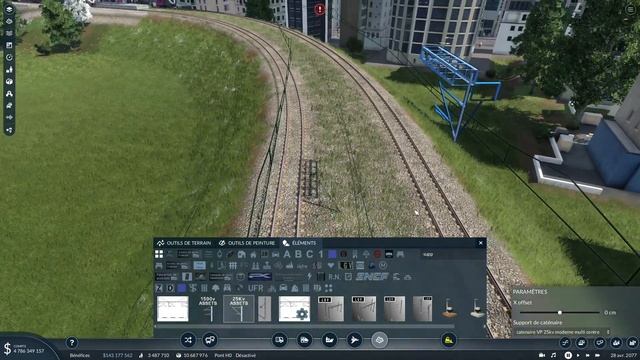Select the letter B asset category
This screenshot has height=360, width=640.
pos(298,254)
